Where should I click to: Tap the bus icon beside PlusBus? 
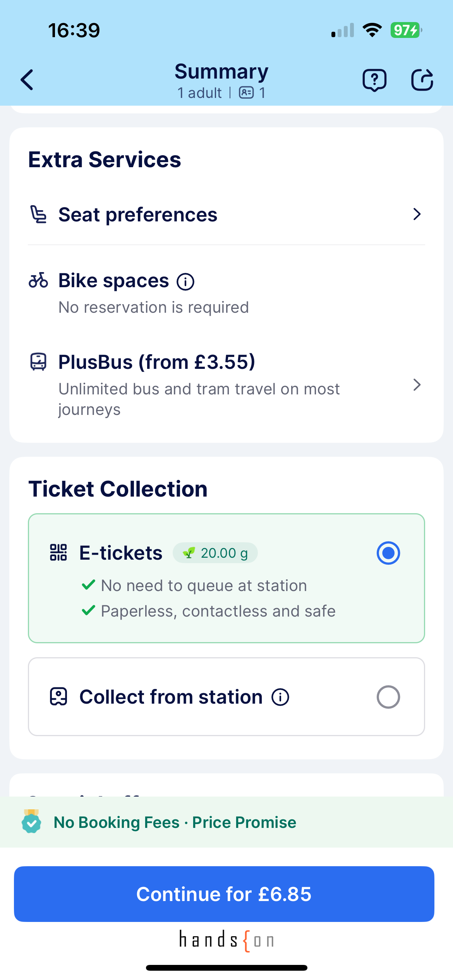pyautogui.click(x=38, y=362)
